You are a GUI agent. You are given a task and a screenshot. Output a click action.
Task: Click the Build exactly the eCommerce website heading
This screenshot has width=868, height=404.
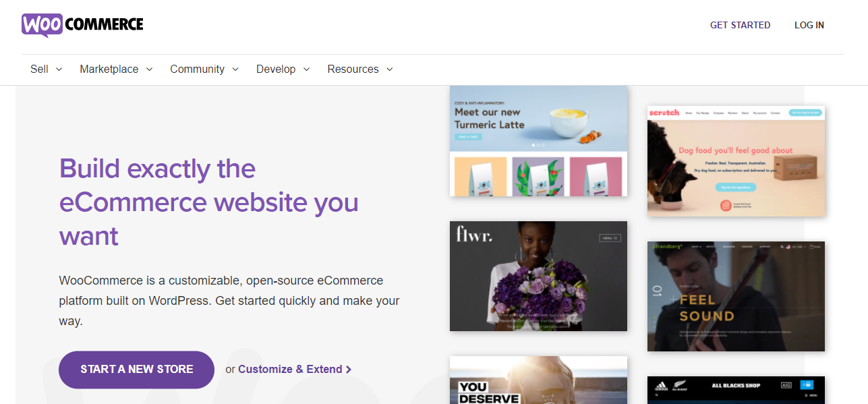point(209,202)
